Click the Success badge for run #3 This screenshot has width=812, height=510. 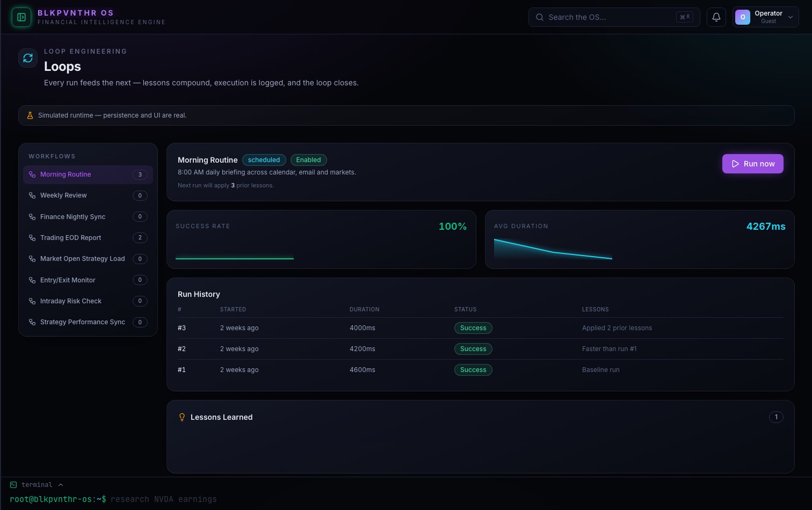(473, 328)
